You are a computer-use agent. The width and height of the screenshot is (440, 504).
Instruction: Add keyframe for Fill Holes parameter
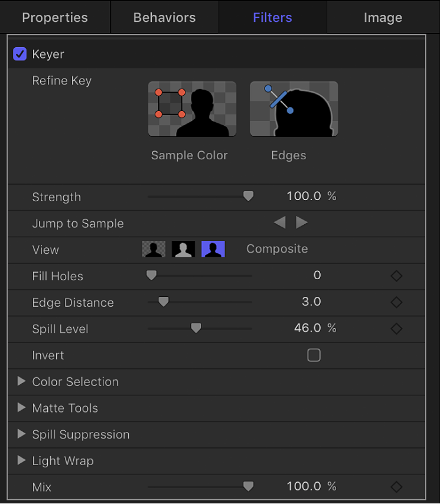[397, 276]
